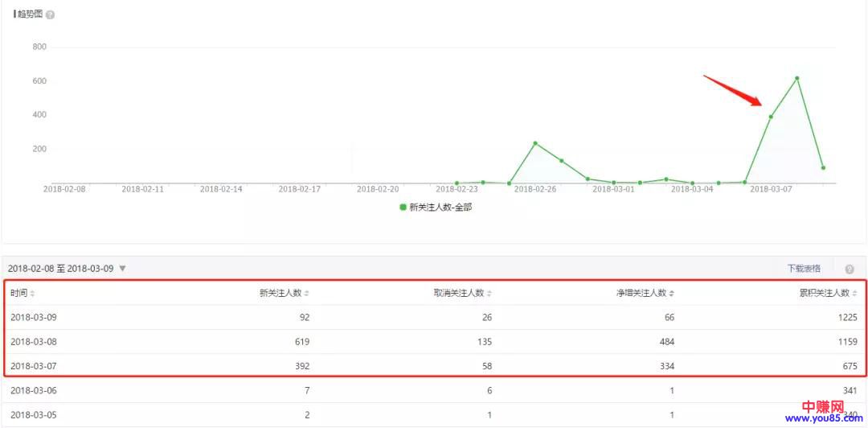Select the last data point on the chart line
Screen dimensions: 868x428
click(823, 167)
